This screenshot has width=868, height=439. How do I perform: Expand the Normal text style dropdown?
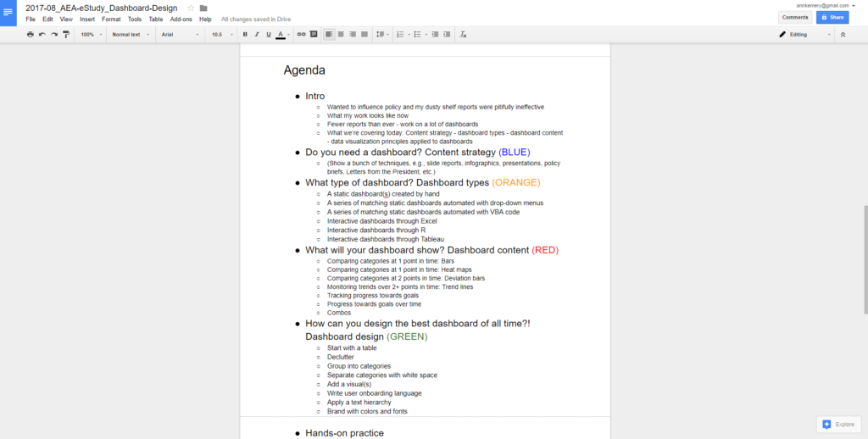[x=131, y=35]
